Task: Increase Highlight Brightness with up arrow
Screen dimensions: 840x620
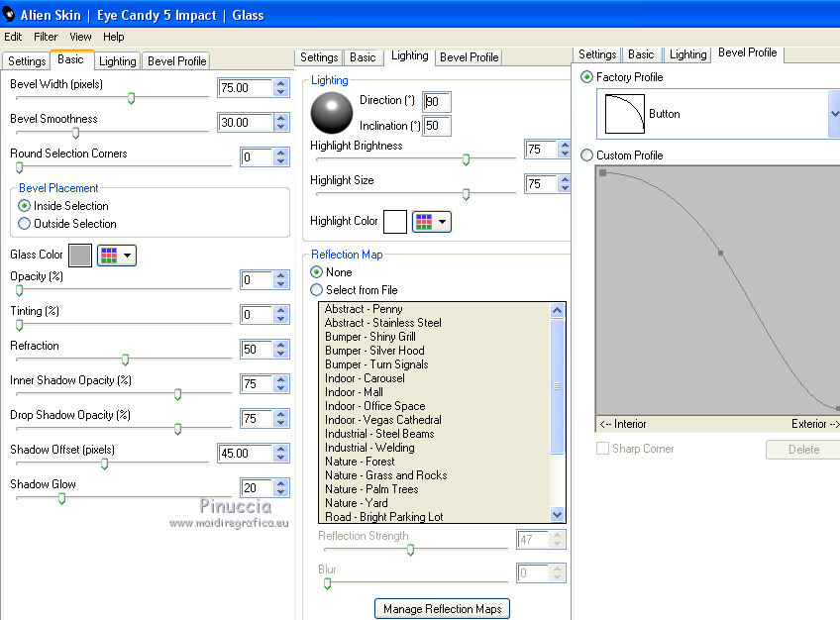Action: click(x=565, y=145)
